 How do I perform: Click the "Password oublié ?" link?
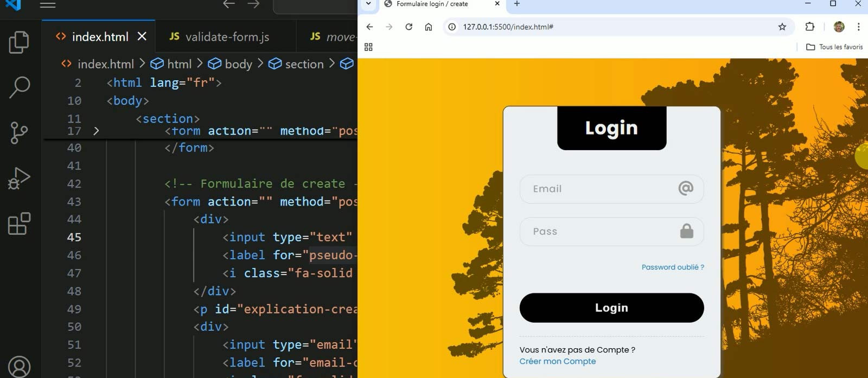tap(672, 267)
